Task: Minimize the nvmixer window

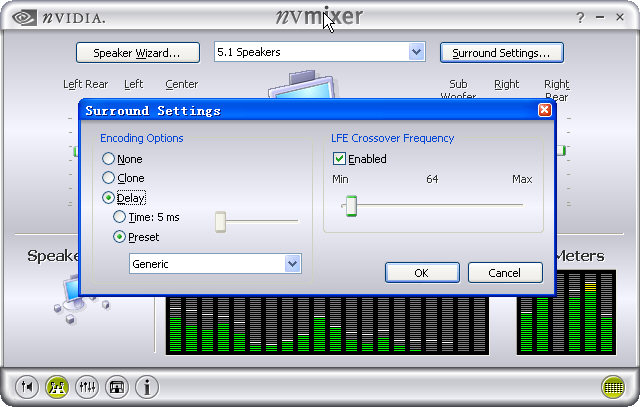Action: (x=600, y=18)
